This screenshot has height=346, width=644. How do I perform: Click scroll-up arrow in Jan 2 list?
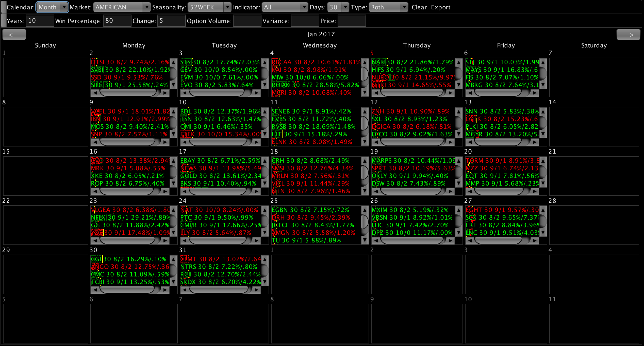tap(173, 62)
